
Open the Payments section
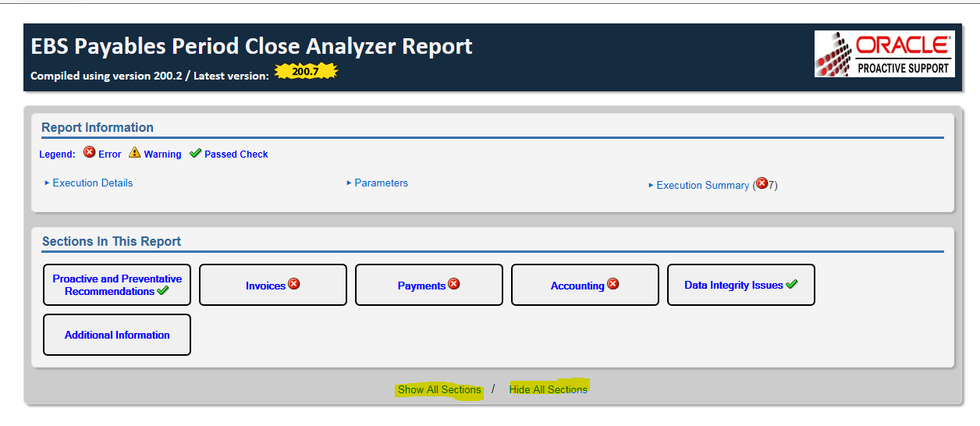[x=429, y=285]
